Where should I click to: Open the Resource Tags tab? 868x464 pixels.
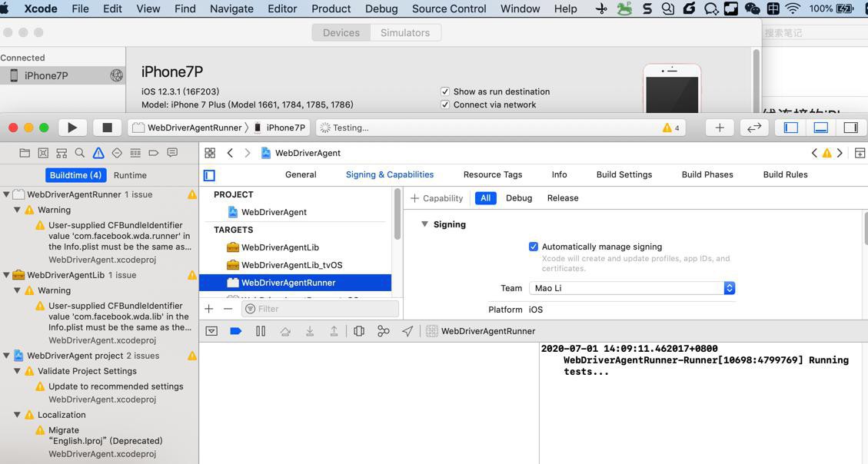(493, 174)
